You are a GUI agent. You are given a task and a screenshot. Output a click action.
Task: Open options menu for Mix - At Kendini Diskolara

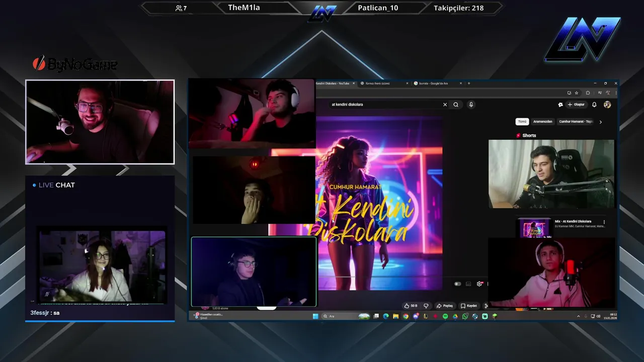click(x=604, y=222)
